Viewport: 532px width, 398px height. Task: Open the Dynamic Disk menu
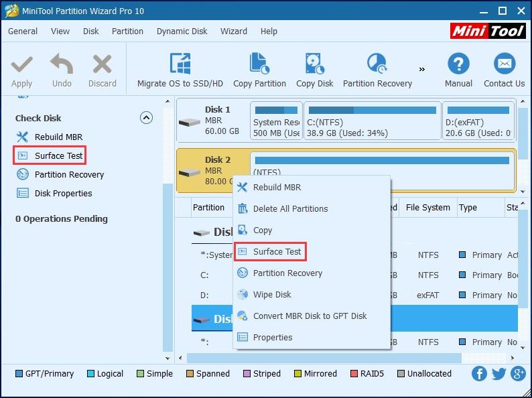pos(182,31)
